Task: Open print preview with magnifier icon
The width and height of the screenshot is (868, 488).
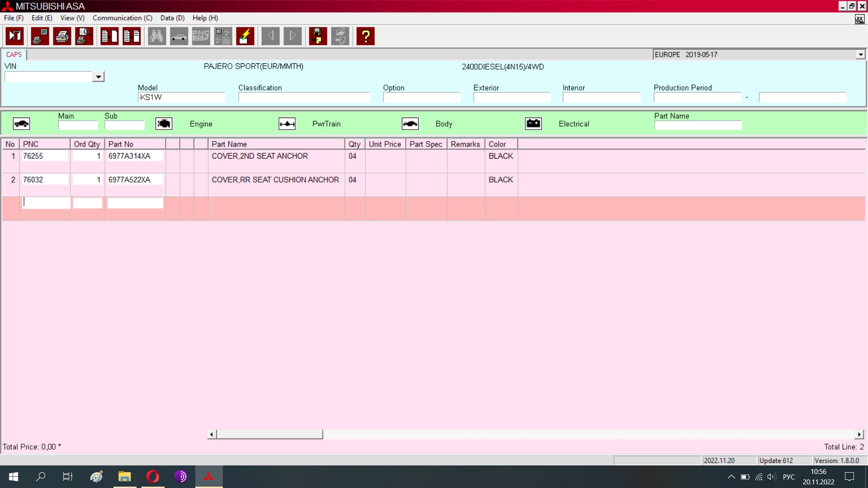Action: 84,36
